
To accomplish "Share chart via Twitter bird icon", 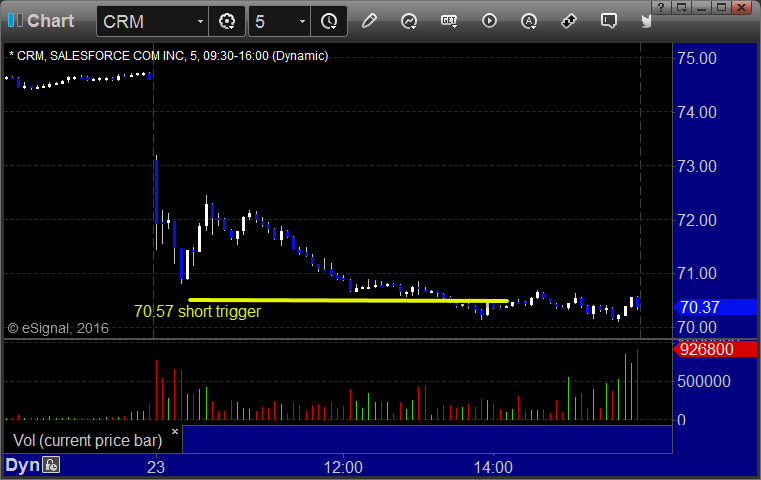I will [646, 21].
